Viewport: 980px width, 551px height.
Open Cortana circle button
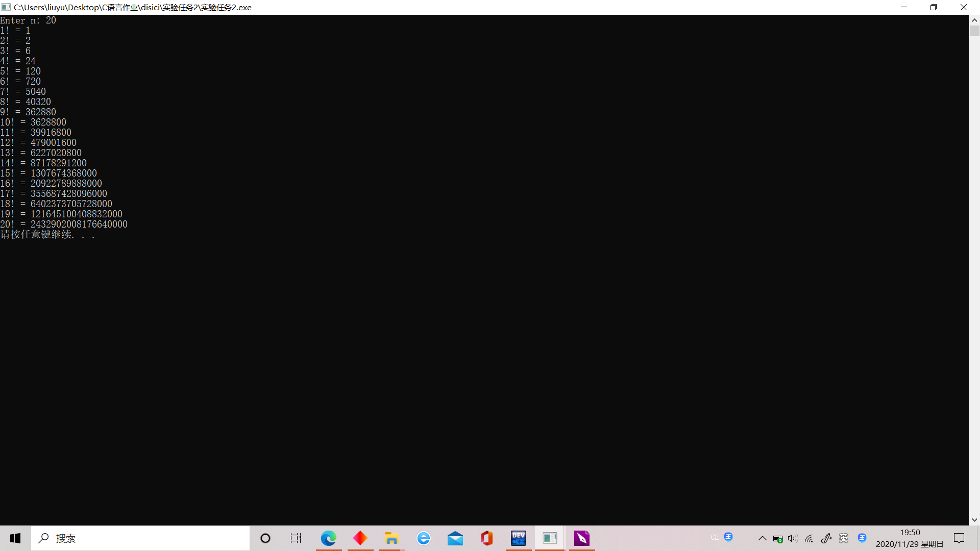(265, 538)
